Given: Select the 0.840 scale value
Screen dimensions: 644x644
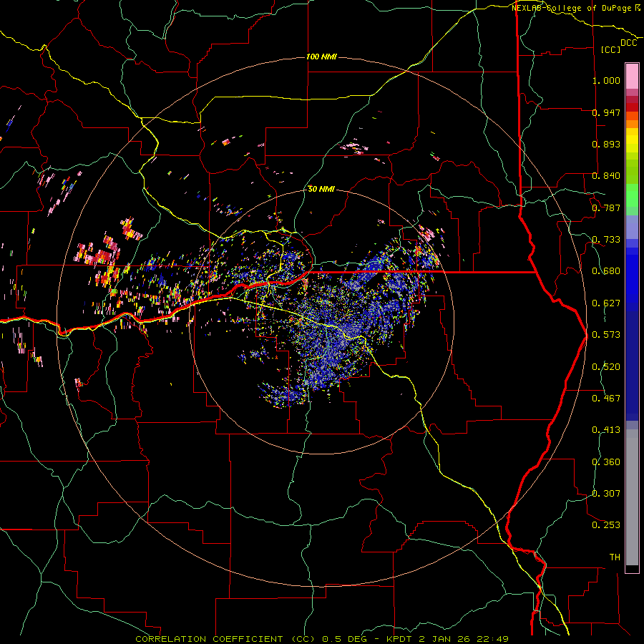Looking at the screenshot, I should pyautogui.click(x=606, y=176).
